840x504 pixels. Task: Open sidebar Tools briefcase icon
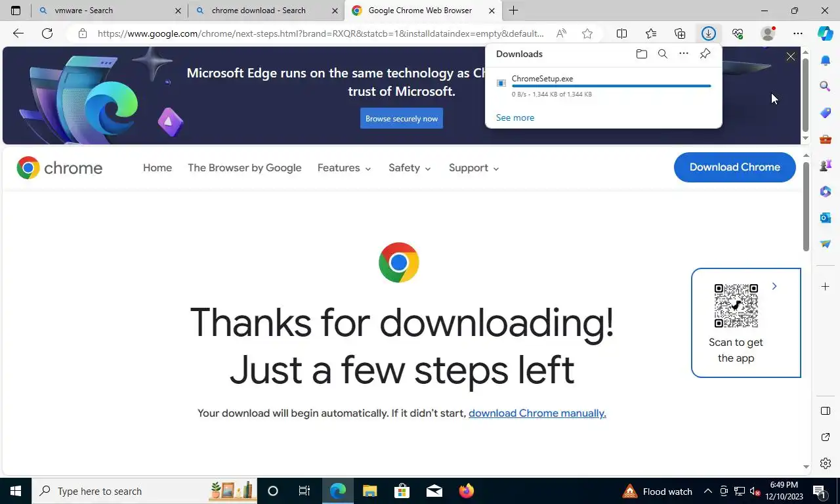click(826, 138)
